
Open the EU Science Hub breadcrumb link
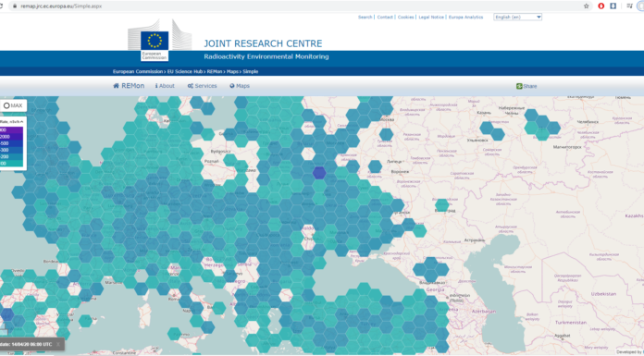tap(185, 71)
